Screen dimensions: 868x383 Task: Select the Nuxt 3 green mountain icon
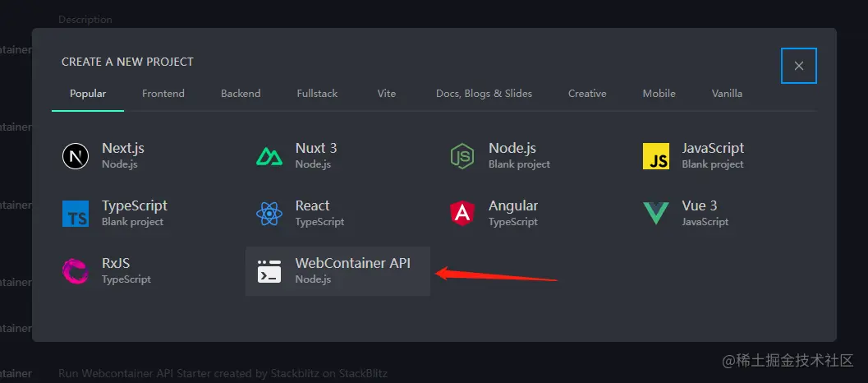269,156
